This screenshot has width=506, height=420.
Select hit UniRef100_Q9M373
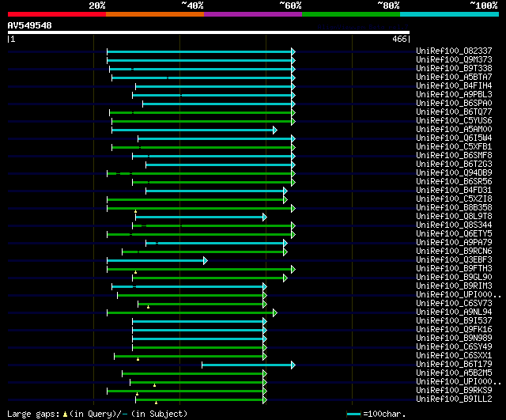coord(454,60)
